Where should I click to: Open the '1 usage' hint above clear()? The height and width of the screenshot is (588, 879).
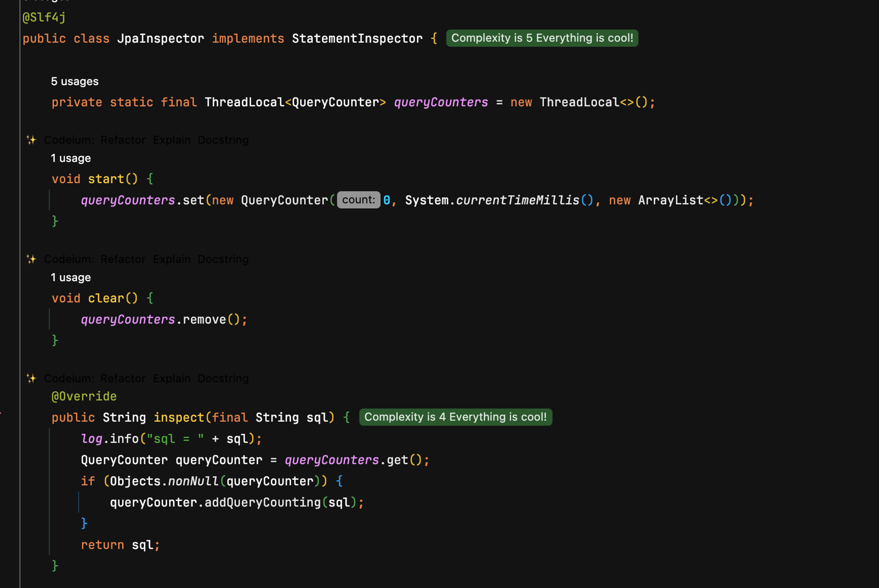[x=71, y=278]
